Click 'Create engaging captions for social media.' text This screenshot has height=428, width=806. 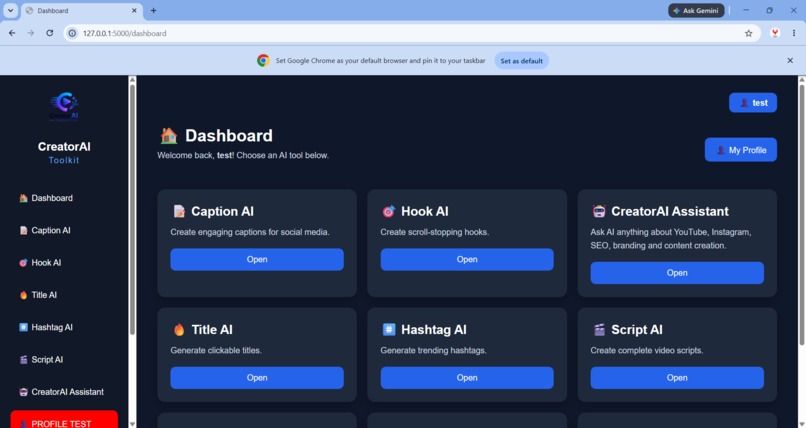coord(250,232)
